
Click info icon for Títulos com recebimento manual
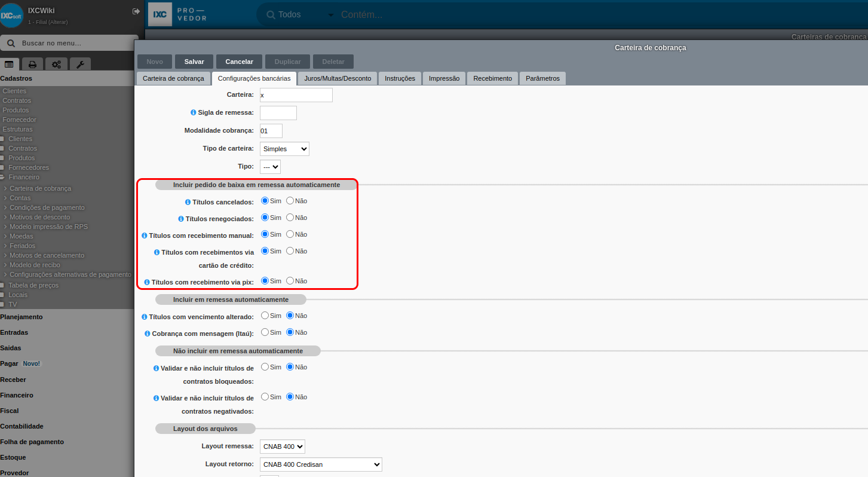(x=144, y=236)
